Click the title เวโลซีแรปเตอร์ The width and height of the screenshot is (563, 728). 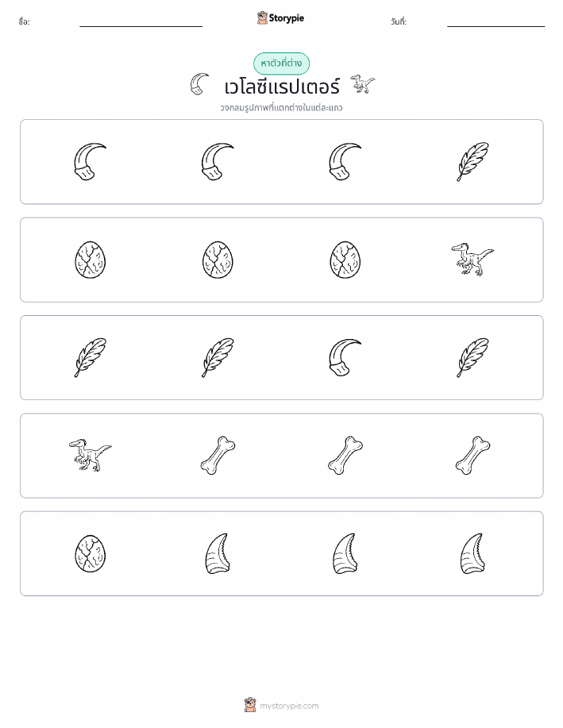tap(282, 87)
